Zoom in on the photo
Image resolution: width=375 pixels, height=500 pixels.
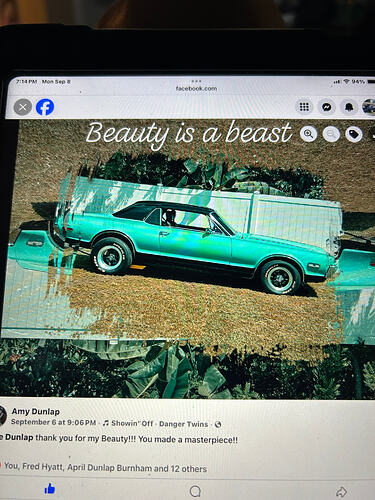tap(309, 134)
